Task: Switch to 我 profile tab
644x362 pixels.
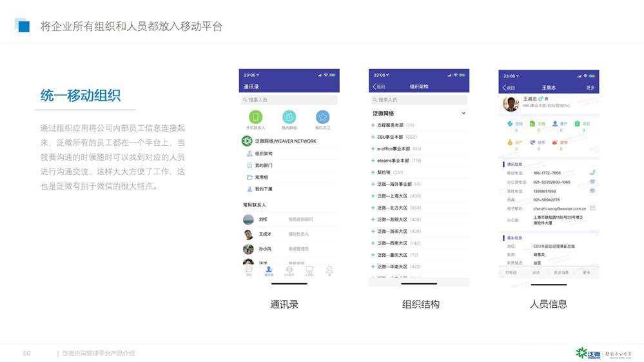Action: tap(329, 271)
